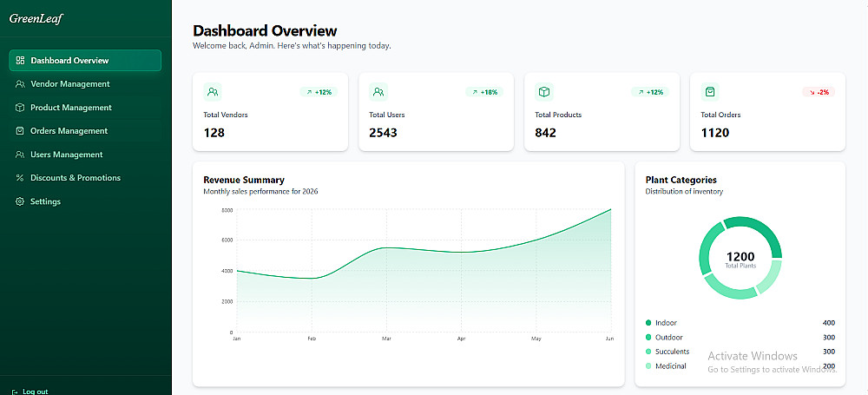Click the Users Management people icon
The image size is (868, 395).
click(x=20, y=155)
